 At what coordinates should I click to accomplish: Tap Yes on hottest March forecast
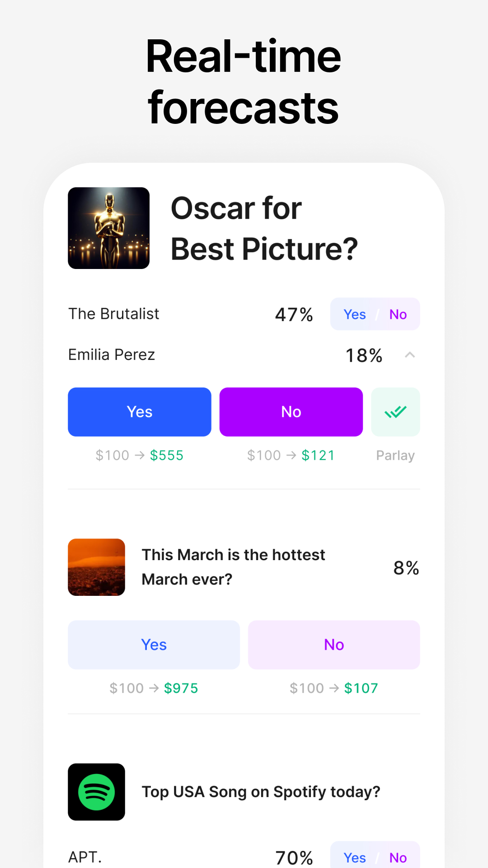click(x=154, y=645)
